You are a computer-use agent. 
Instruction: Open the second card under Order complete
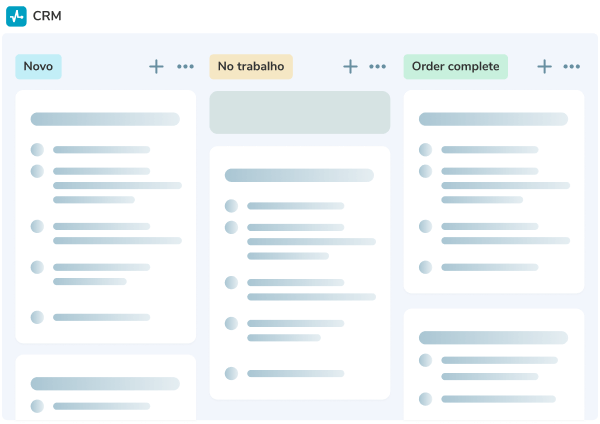pyautogui.click(x=493, y=364)
